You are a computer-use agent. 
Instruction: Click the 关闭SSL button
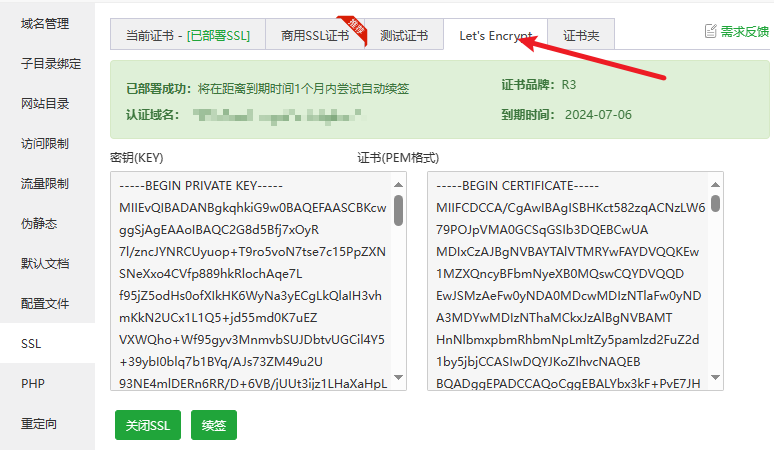pyautogui.click(x=147, y=425)
